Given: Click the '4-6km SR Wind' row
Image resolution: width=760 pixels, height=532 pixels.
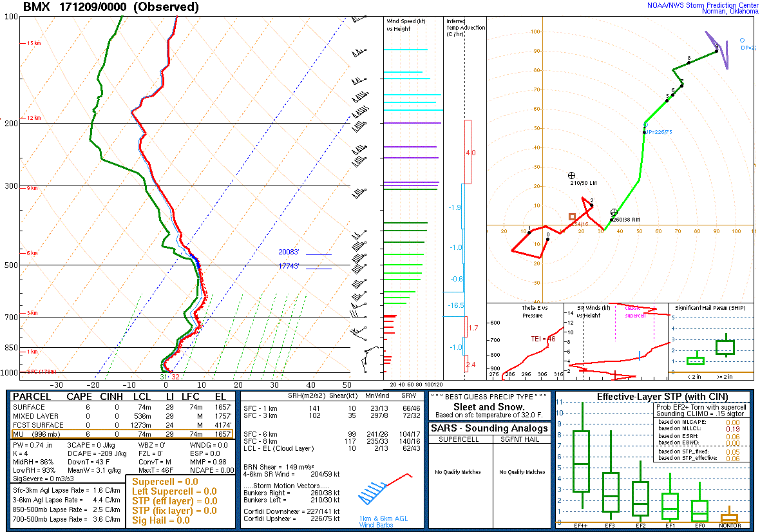Looking at the screenshot, I should click(291, 474).
